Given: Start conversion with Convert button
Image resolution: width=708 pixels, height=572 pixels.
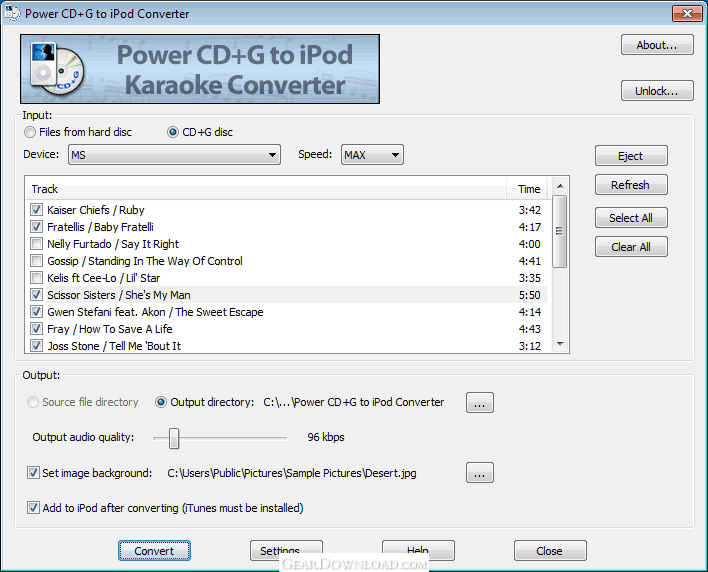Looking at the screenshot, I should point(154,551).
